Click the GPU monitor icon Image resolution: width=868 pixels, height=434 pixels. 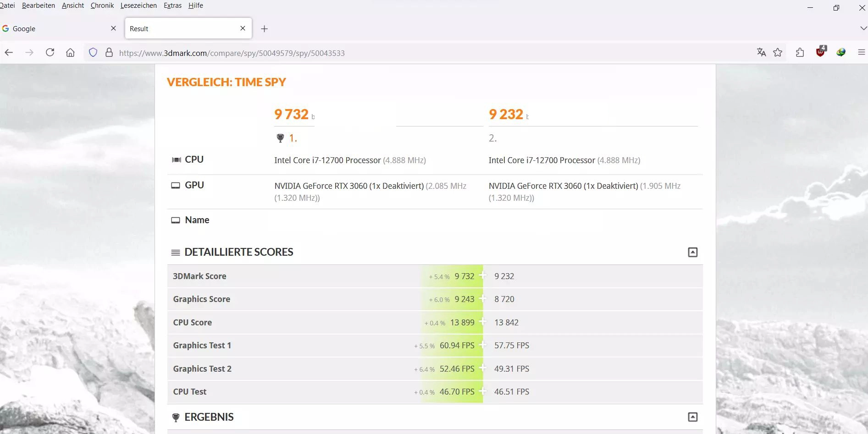coord(176,186)
